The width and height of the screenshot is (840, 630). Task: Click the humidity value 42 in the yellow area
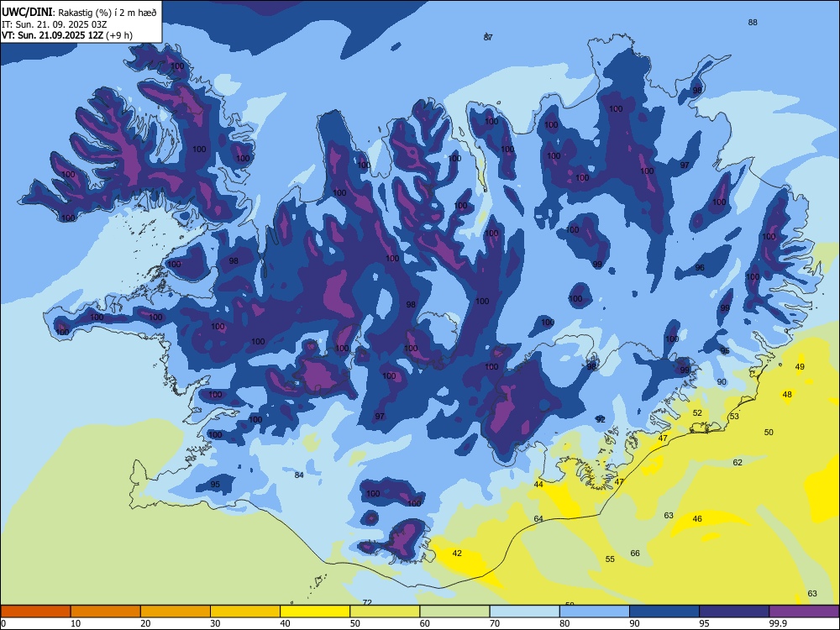pyautogui.click(x=457, y=554)
